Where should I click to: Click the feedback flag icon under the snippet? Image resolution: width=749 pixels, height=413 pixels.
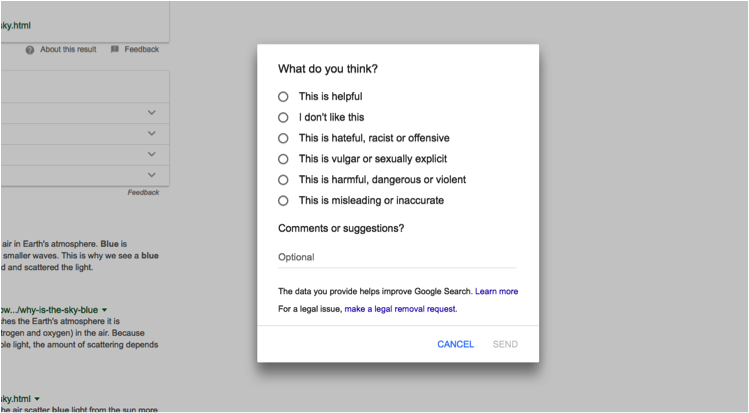point(115,49)
